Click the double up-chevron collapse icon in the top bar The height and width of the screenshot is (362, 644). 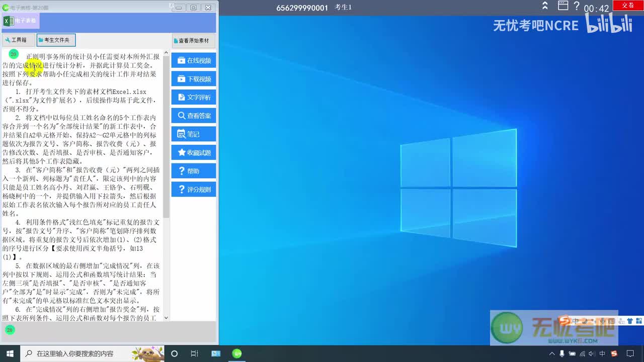pos(545,6)
